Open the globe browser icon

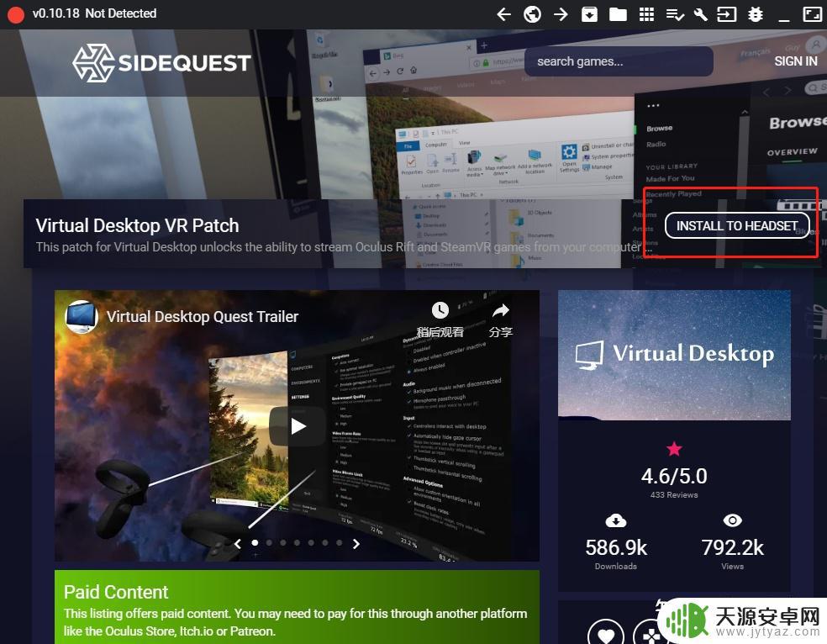[532, 14]
